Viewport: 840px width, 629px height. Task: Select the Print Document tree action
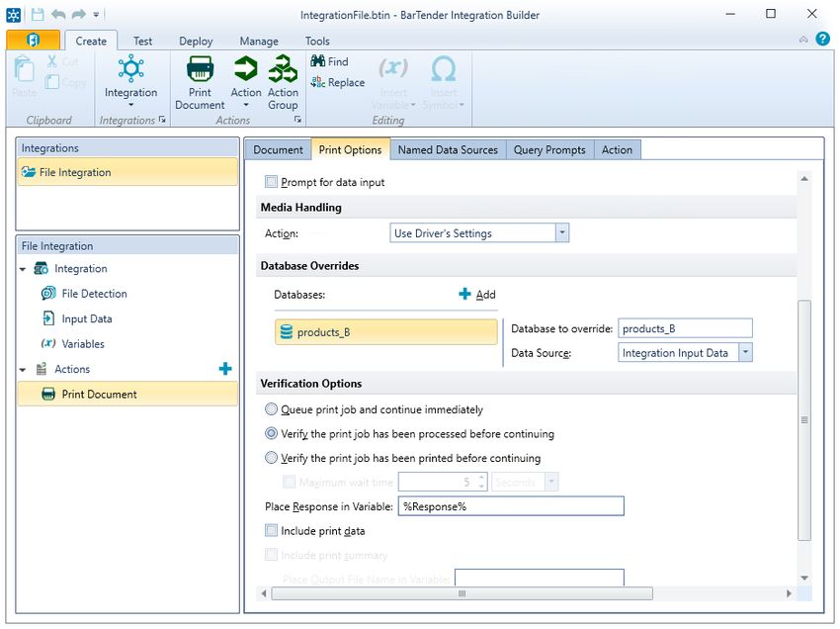pos(127,395)
